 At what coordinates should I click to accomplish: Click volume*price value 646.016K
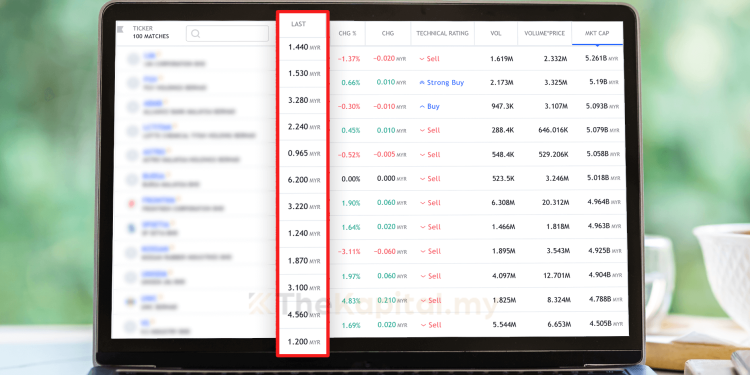click(x=553, y=130)
